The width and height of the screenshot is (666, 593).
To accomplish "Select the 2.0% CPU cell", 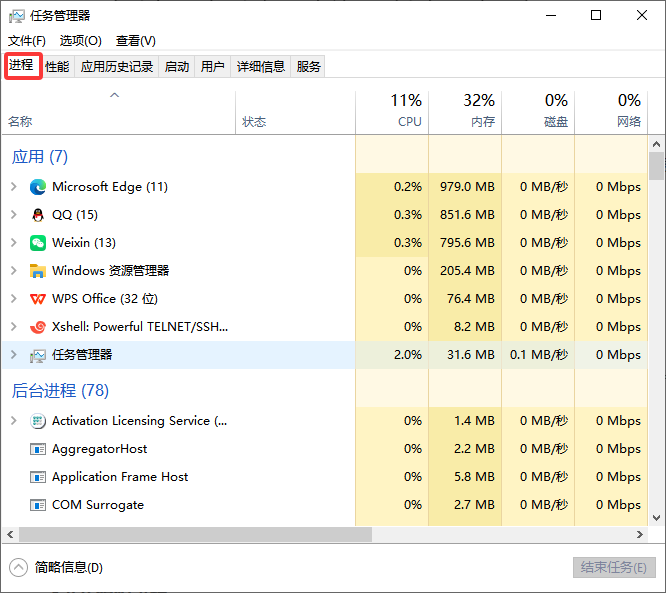I will [x=392, y=355].
